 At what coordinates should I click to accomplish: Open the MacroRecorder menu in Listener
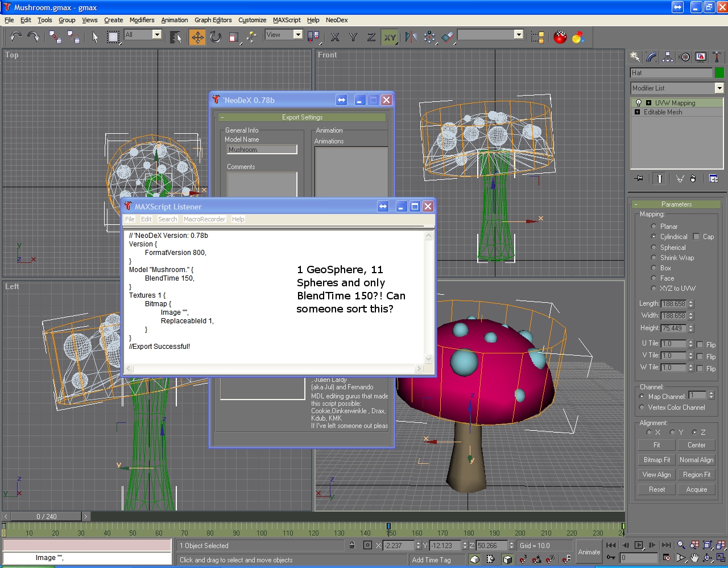click(x=204, y=219)
